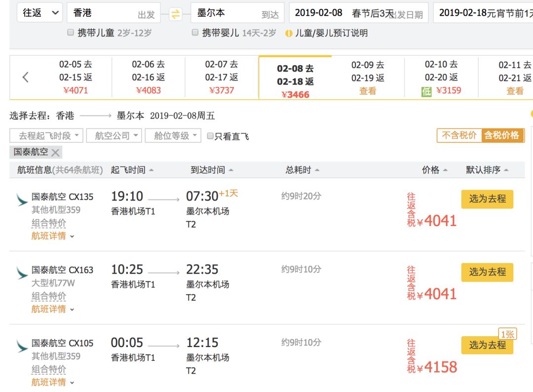Click the Cathay Pacific logo beside CX135
Viewport: 533px width, 392px height.
click(x=20, y=199)
